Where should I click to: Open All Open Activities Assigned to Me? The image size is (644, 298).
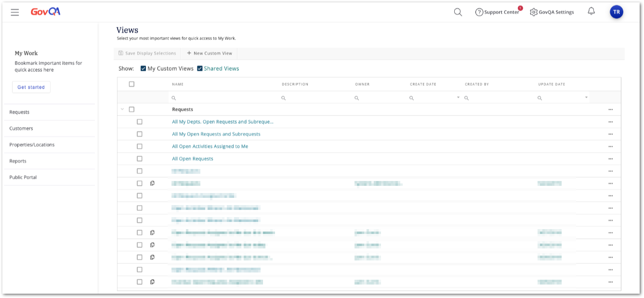pos(210,146)
